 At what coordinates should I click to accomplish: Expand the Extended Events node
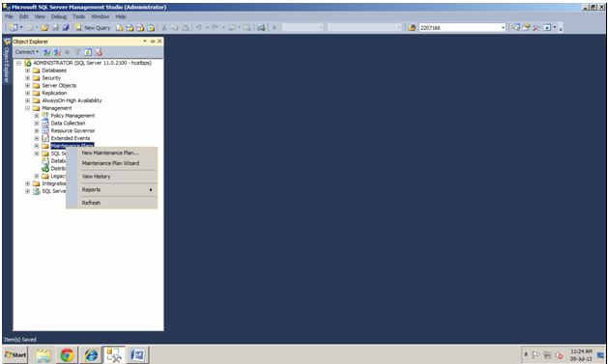tap(37, 138)
